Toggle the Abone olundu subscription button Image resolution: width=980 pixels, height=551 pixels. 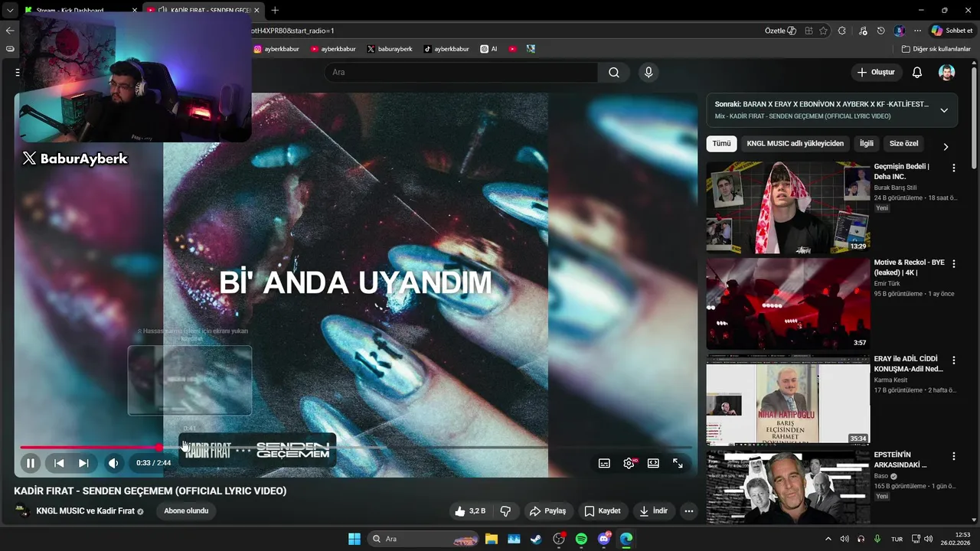pyautogui.click(x=186, y=511)
